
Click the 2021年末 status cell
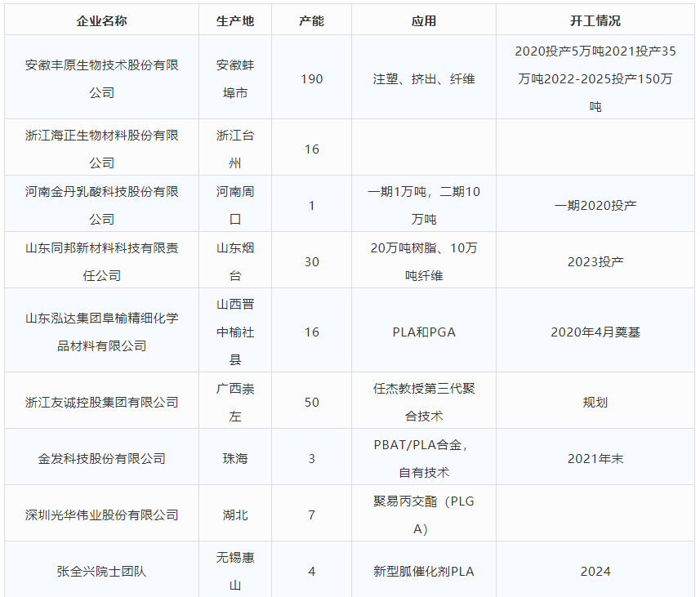pyautogui.click(x=595, y=458)
